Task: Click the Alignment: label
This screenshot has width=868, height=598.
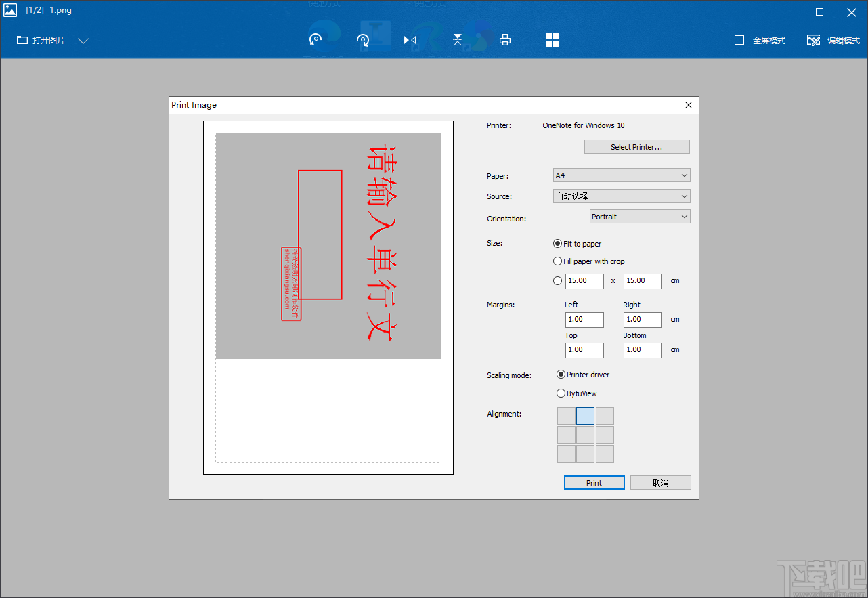Action: tap(504, 414)
